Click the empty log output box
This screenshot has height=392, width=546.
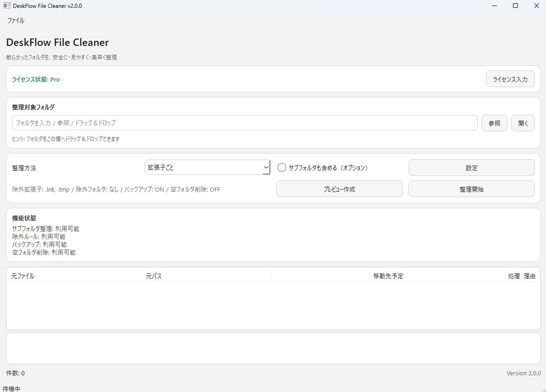(273, 348)
